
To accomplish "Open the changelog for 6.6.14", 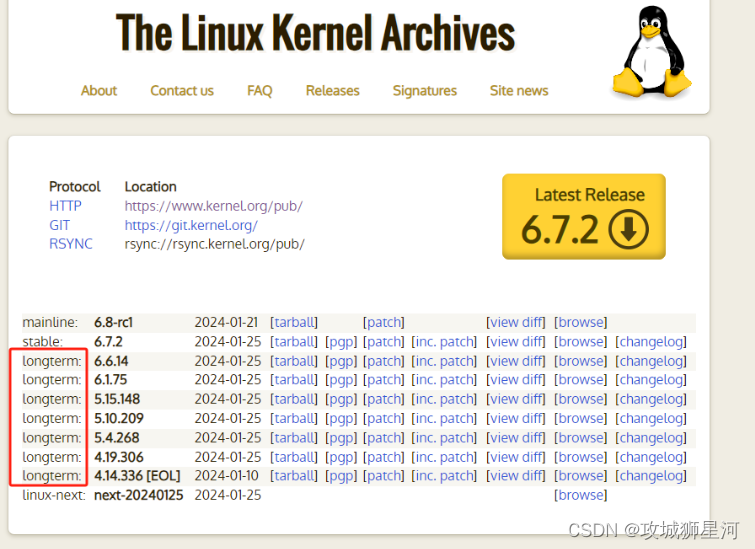I will coord(651,361).
